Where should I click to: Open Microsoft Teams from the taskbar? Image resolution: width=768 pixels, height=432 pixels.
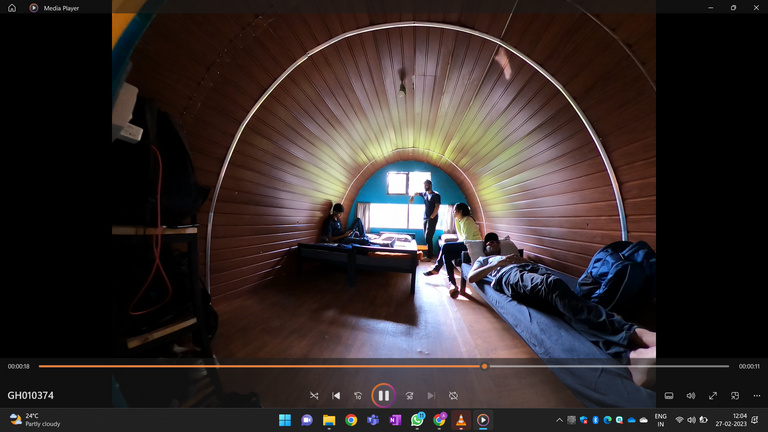373,420
